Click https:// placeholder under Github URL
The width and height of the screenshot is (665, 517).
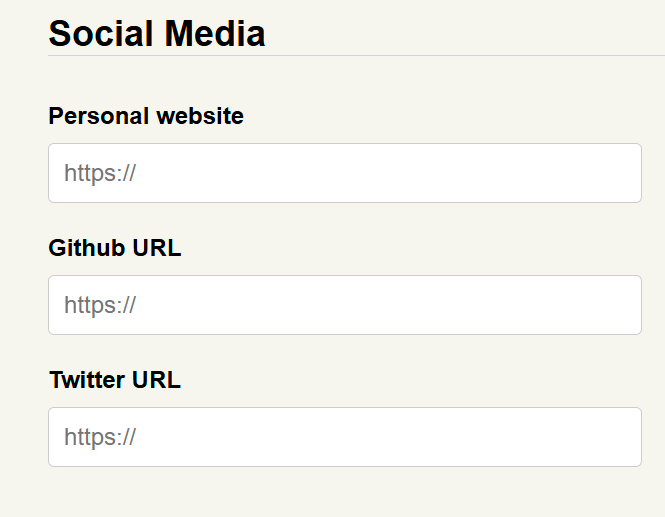point(100,305)
